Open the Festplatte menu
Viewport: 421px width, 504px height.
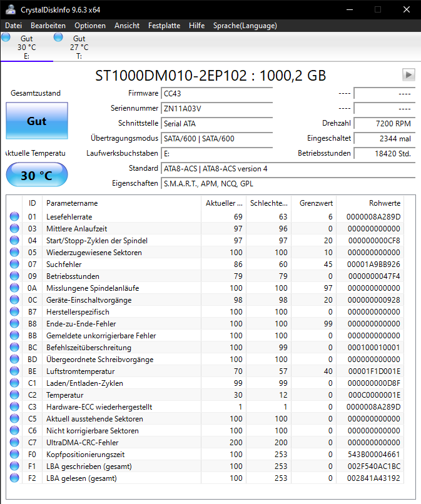pyautogui.click(x=164, y=26)
